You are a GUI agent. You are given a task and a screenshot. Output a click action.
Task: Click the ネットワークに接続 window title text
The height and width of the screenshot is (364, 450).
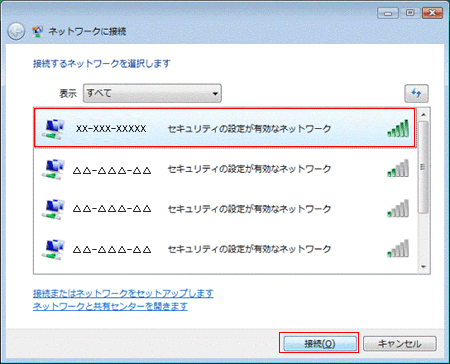pyautogui.click(x=87, y=32)
